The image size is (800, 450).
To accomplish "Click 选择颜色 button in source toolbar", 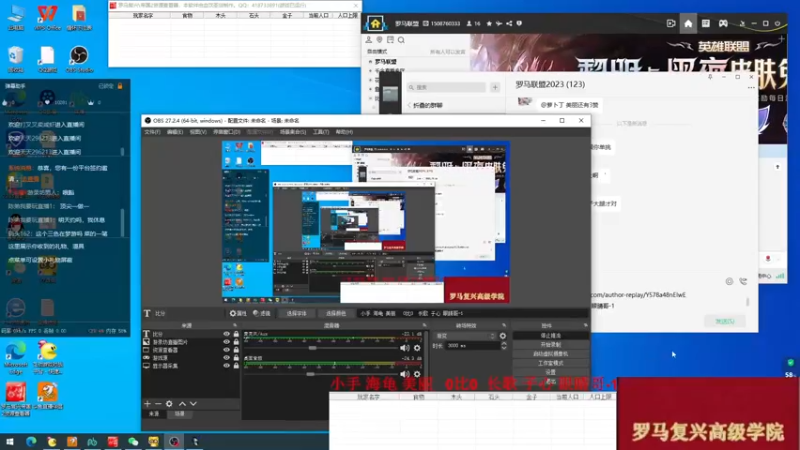I will coord(336,313).
